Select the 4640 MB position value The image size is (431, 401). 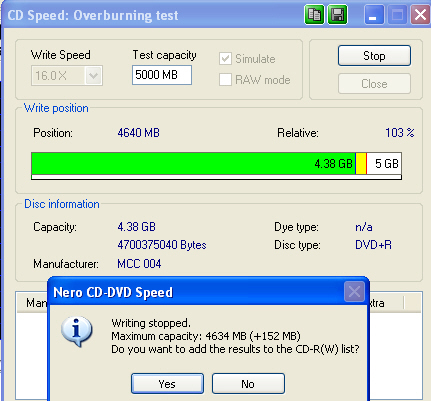coord(138,133)
